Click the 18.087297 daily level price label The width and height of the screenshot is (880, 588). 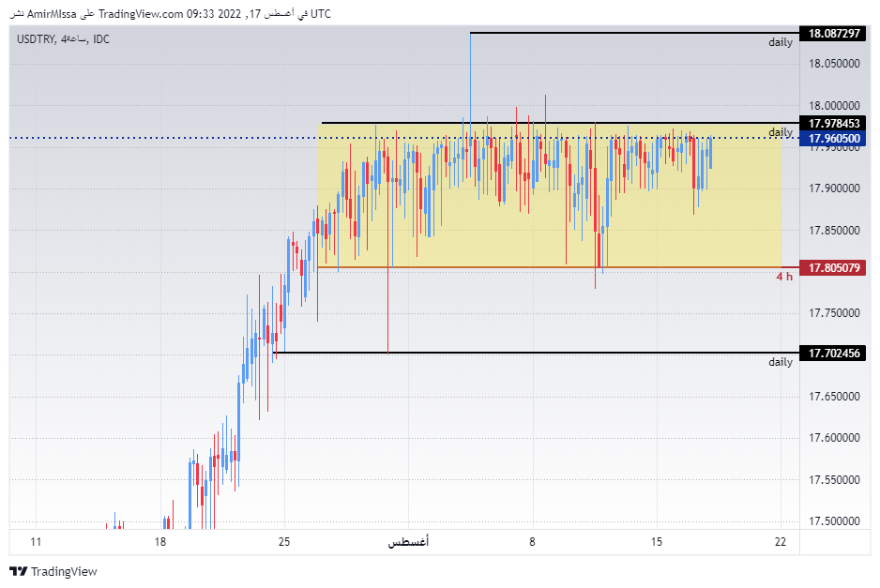pyautogui.click(x=834, y=33)
